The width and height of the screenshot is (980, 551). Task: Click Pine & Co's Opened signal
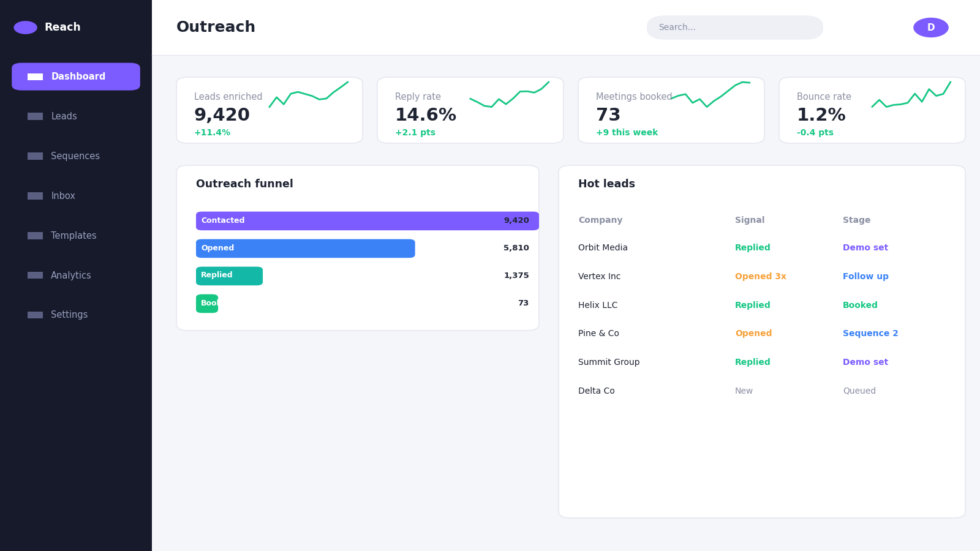click(753, 333)
